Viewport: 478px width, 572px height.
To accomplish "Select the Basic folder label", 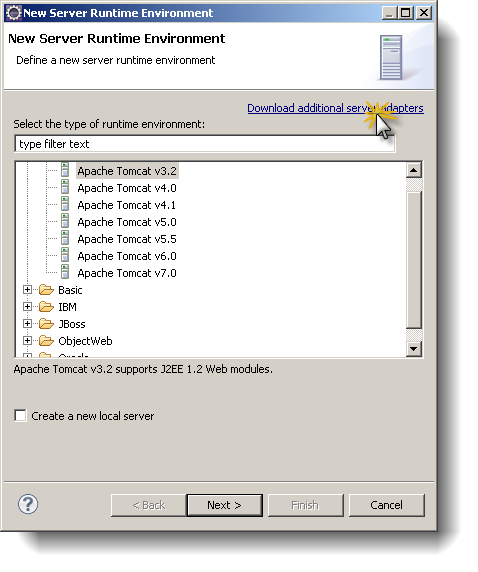I will coord(70,290).
